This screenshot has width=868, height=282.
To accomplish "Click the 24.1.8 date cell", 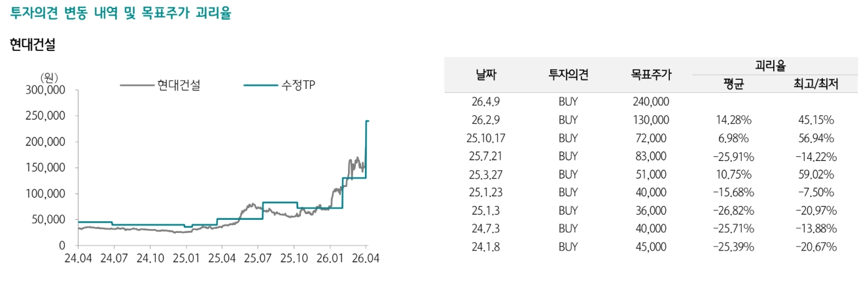I will click(485, 247).
